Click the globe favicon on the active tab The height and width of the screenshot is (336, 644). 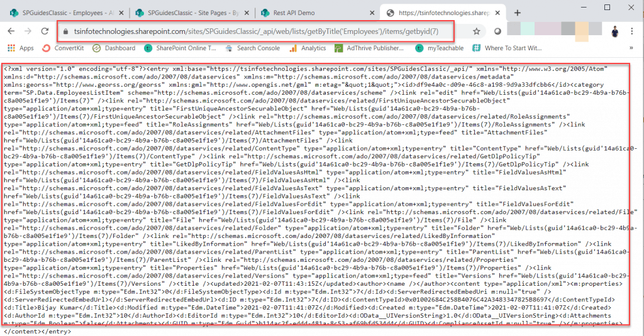tap(391, 13)
